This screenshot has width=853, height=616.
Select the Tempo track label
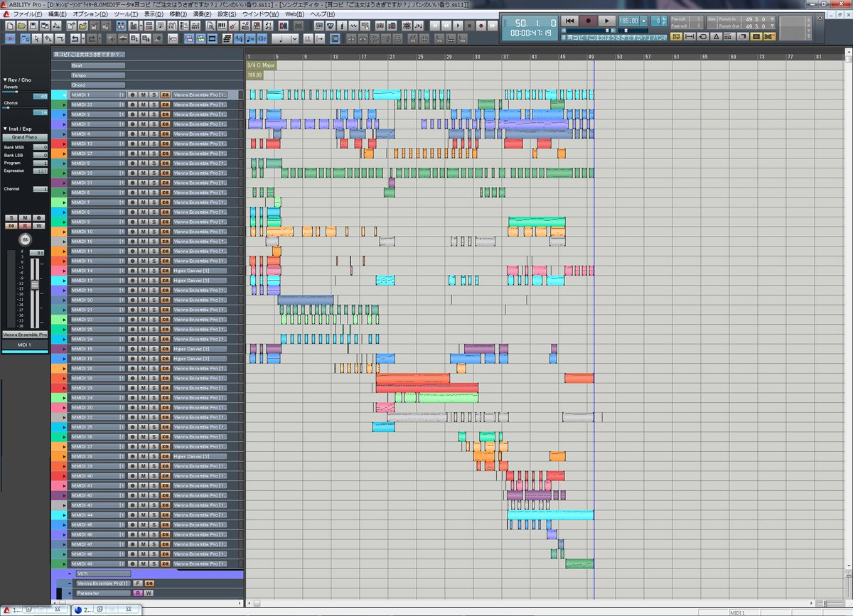98,75
